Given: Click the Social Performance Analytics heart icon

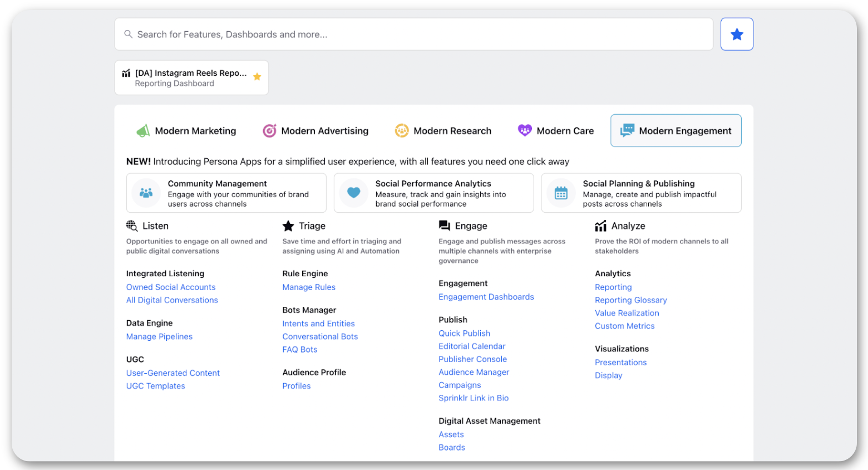Looking at the screenshot, I should click(353, 193).
